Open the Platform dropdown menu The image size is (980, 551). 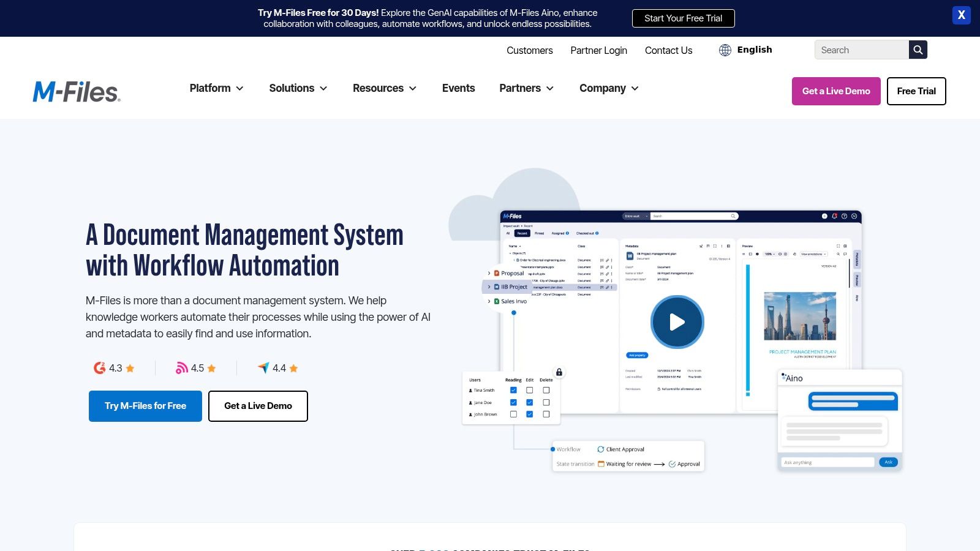pyautogui.click(x=216, y=88)
